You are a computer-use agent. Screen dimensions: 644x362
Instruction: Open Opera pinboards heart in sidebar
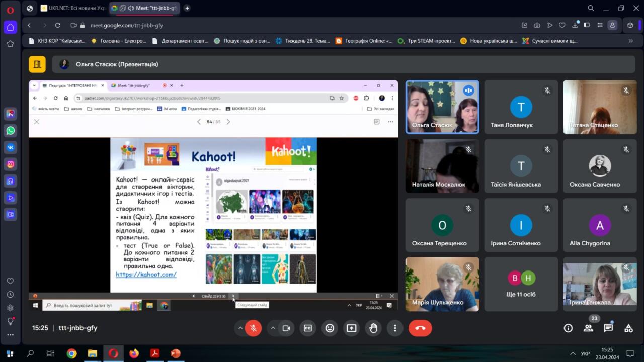(10, 281)
